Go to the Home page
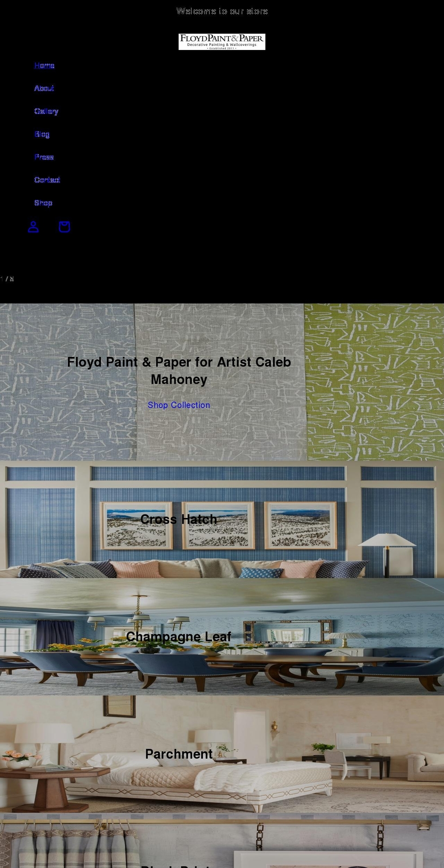 pyautogui.click(x=44, y=66)
